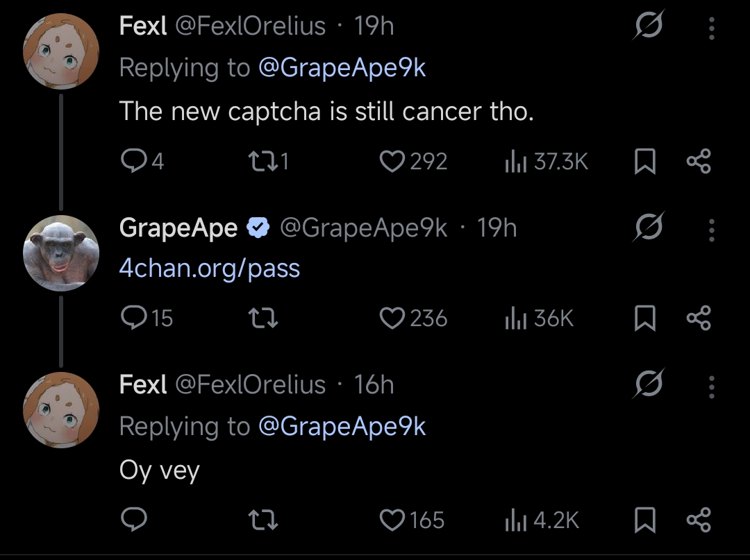Reply to GrapeApe's tweet with 15 replies
Image resolution: width=750 pixels, height=560 pixels.
pyautogui.click(x=147, y=318)
